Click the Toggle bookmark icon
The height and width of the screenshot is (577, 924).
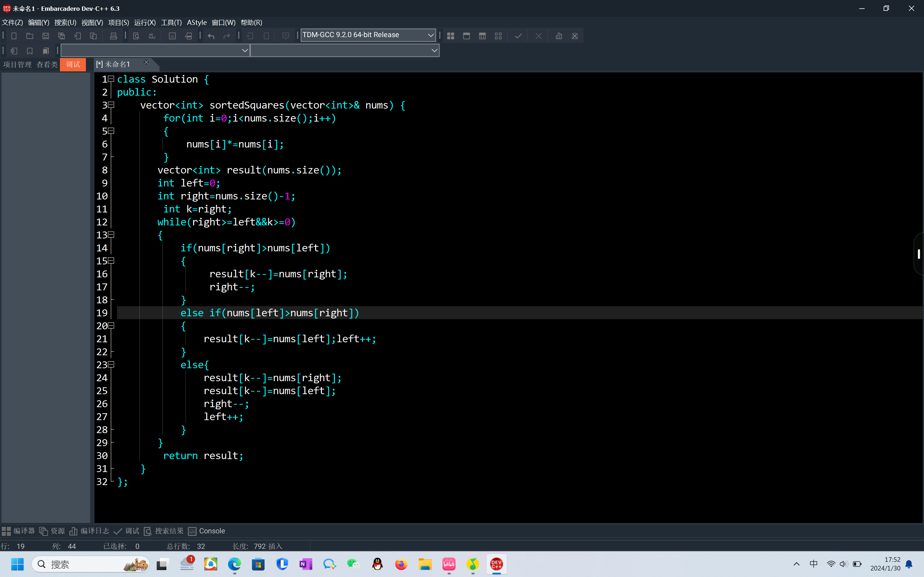[x=30, y=51]
